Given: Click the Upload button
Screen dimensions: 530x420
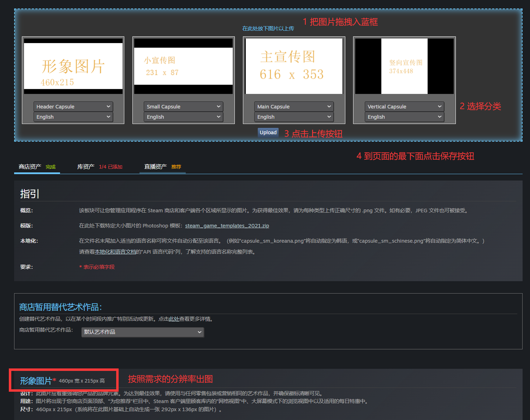Looking at the screenshot, I should pyautogui.click(x=268, y=133).
